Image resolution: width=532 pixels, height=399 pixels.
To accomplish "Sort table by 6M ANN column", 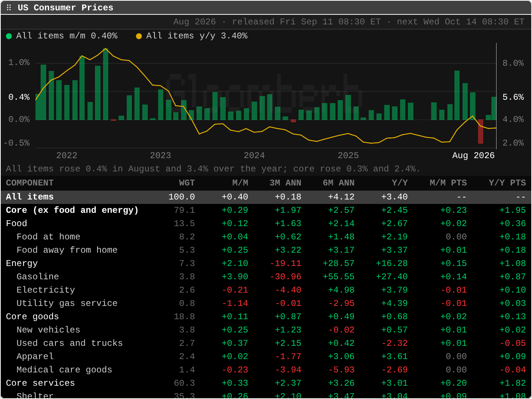I will point(338,183).
